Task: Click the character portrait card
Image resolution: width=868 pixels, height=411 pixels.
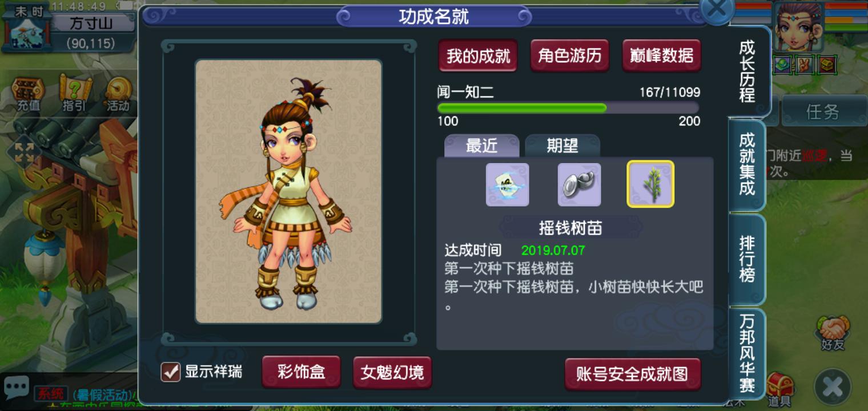Action: click(288, 191)
